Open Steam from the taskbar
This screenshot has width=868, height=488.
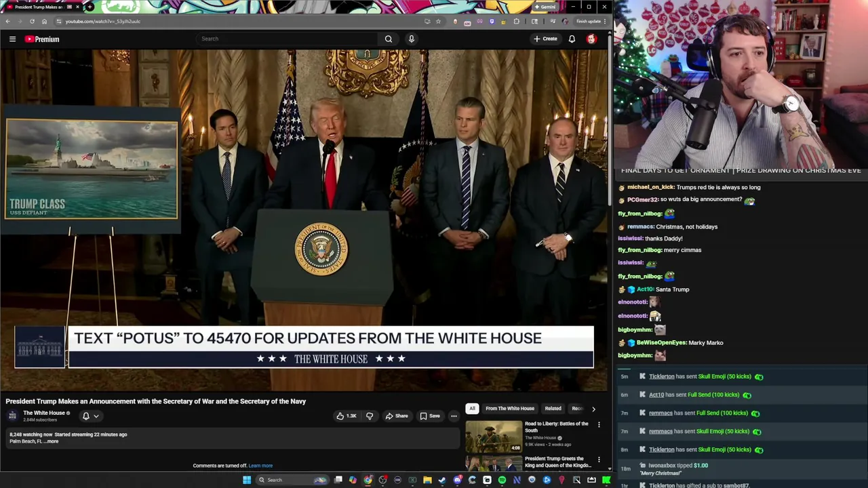coord(442,480)
